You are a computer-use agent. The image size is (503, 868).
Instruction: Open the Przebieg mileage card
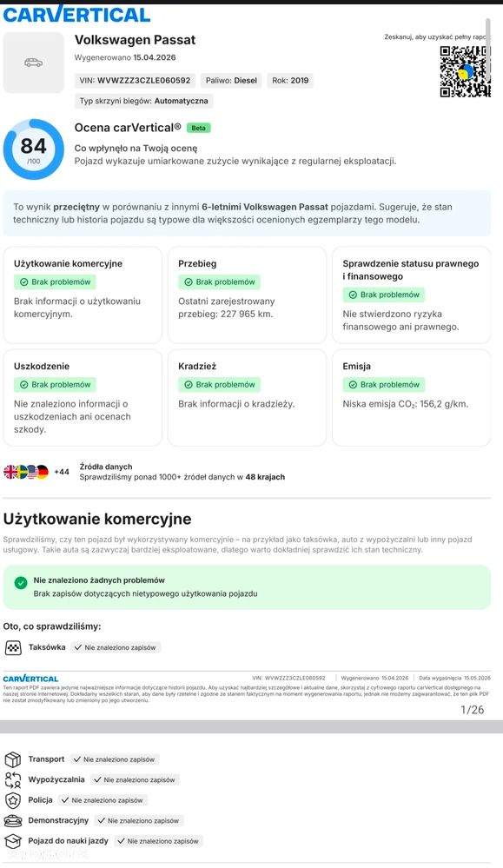[x=247, y=295]
